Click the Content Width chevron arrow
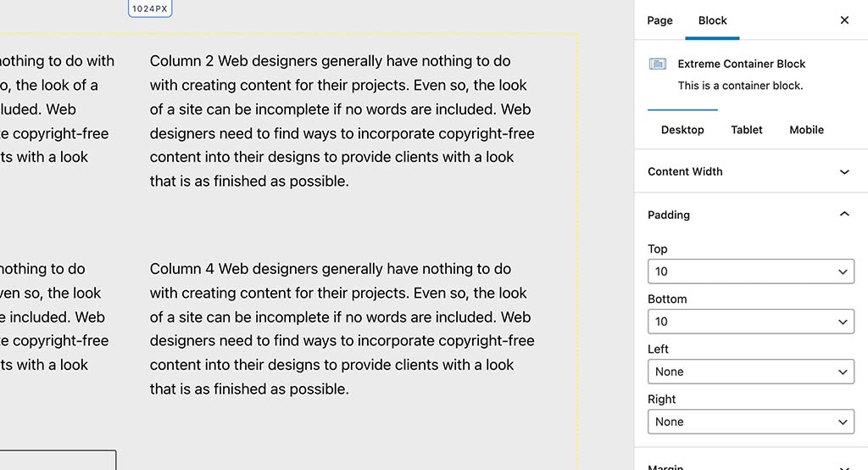Image resolution: width=868 pixels, height=470 pixels. [x=844, y=172]
